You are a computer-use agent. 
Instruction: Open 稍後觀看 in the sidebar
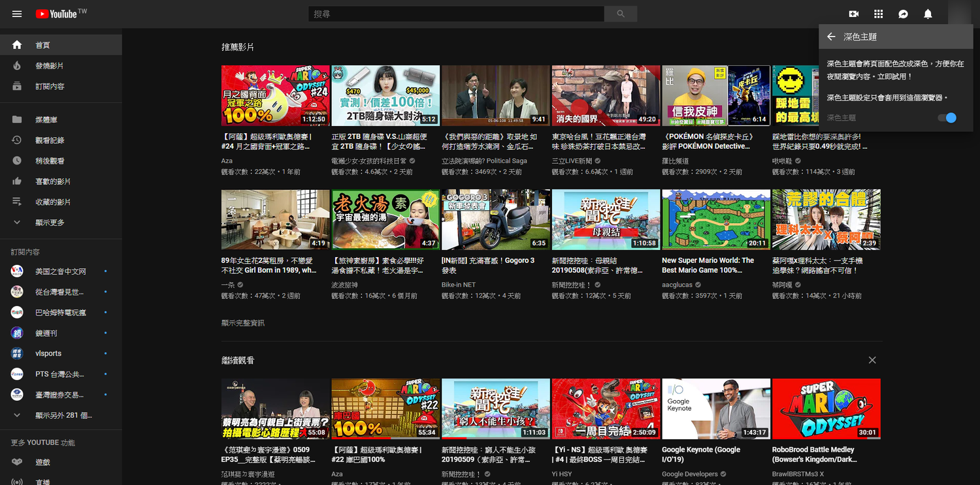click(61, 161)
